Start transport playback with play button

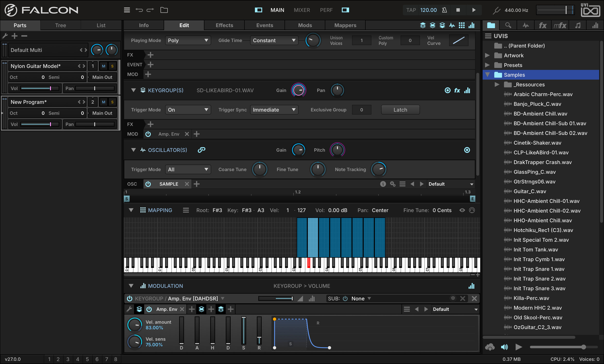[474, 10]
